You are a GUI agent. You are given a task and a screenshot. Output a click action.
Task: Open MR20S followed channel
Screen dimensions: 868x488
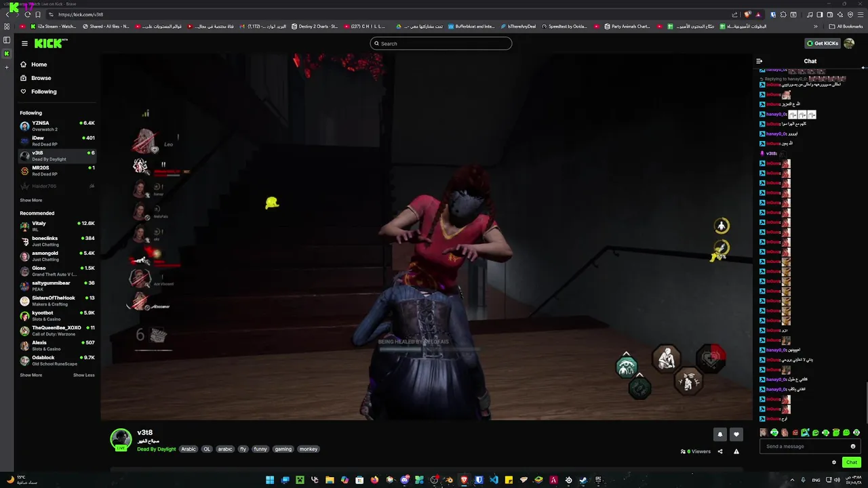click(57, 171)
